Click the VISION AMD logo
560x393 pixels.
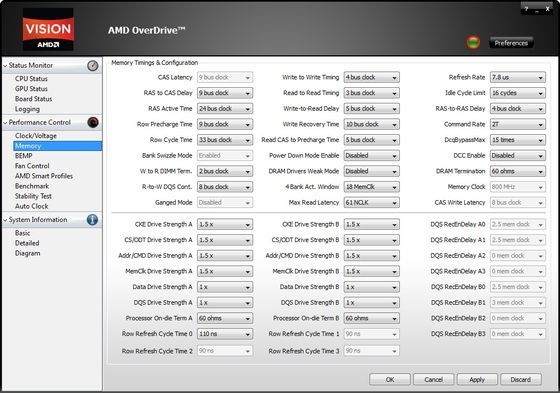(x=48, y=29)
